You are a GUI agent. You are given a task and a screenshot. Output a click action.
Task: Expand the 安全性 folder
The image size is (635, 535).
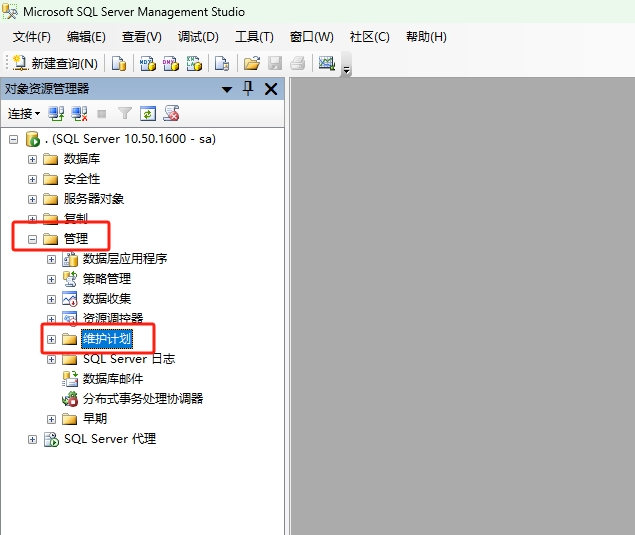(32, 179)
